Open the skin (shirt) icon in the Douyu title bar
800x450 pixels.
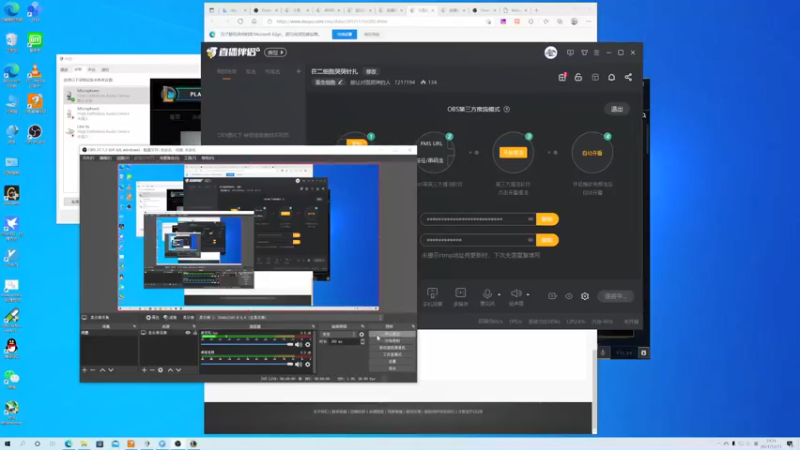tap(584, 53)
